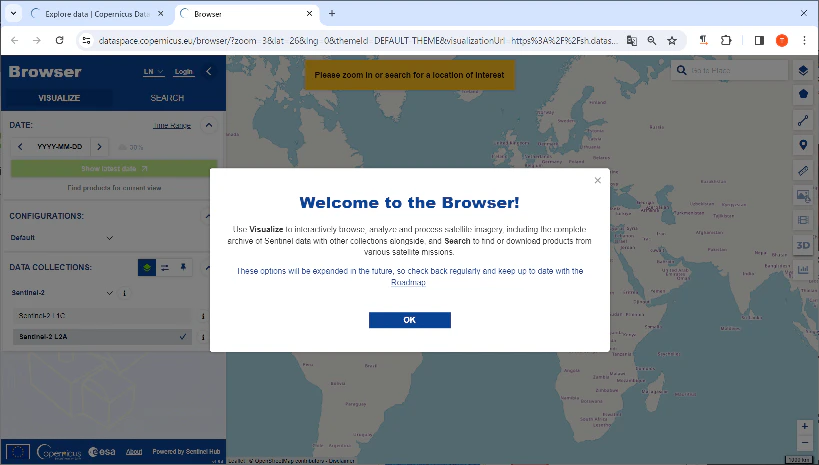819x465 pixels.
Task: Click Show latest date button
Action: point(114,168)
